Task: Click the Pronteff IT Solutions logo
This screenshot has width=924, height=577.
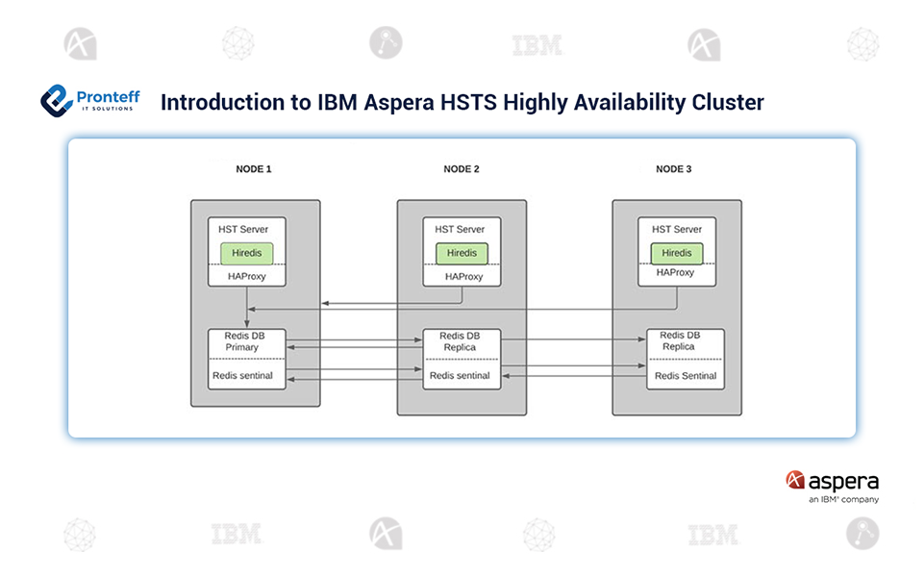Action: pos(90,101)
